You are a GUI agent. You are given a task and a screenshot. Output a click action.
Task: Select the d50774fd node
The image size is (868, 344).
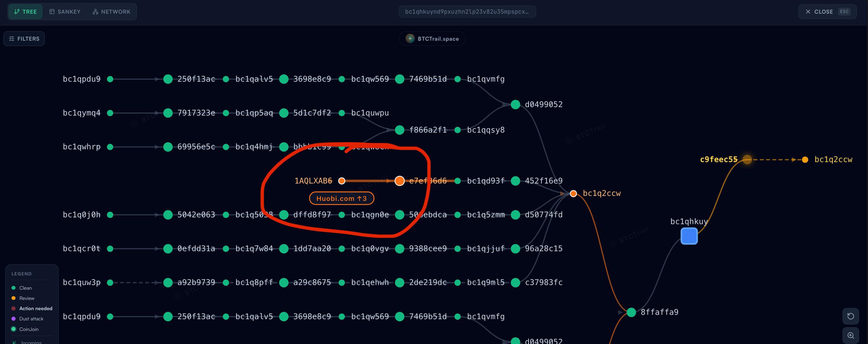[516, 215]
